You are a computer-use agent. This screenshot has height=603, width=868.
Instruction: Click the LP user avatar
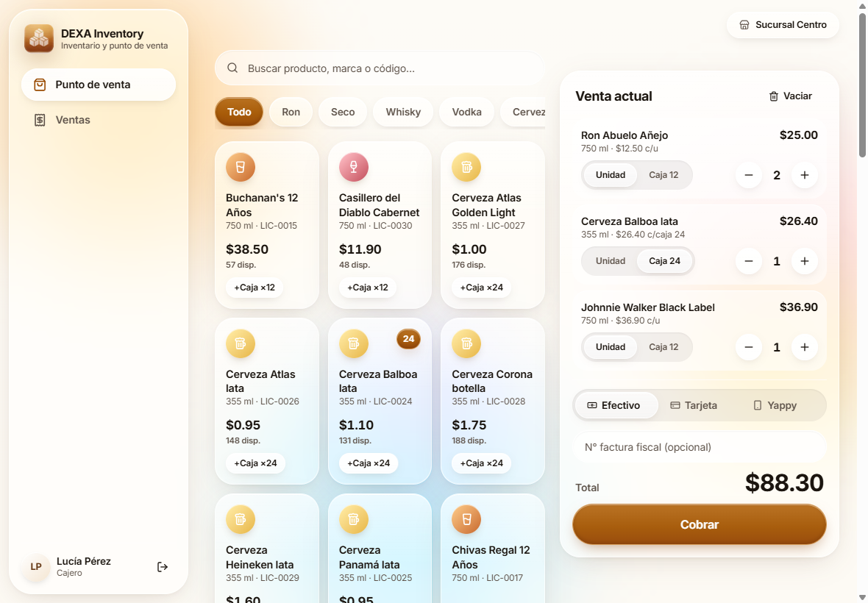[36, 566]
